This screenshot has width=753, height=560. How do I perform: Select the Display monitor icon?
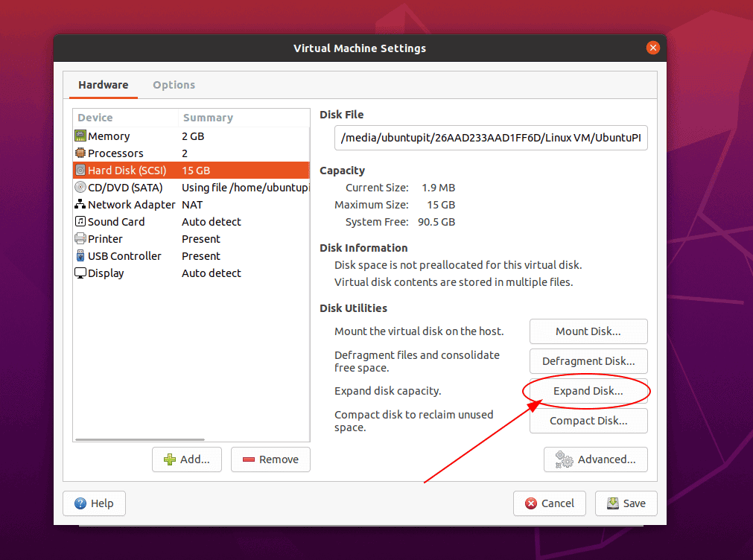(80, 273)
